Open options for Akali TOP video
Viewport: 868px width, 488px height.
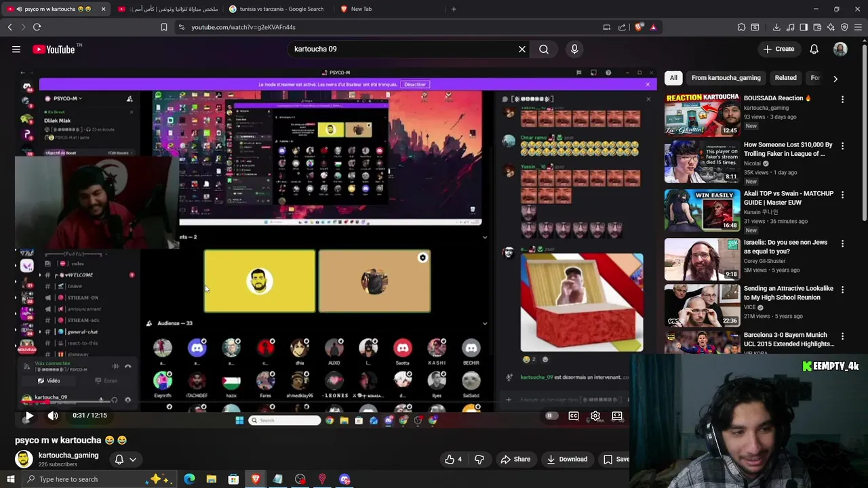pyautogui.click(x=842, y=195)
